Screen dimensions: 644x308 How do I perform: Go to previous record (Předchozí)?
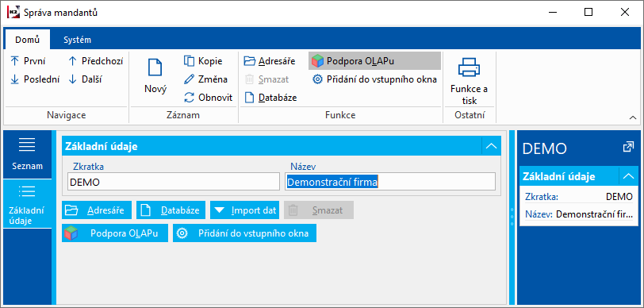coord(95,61)
